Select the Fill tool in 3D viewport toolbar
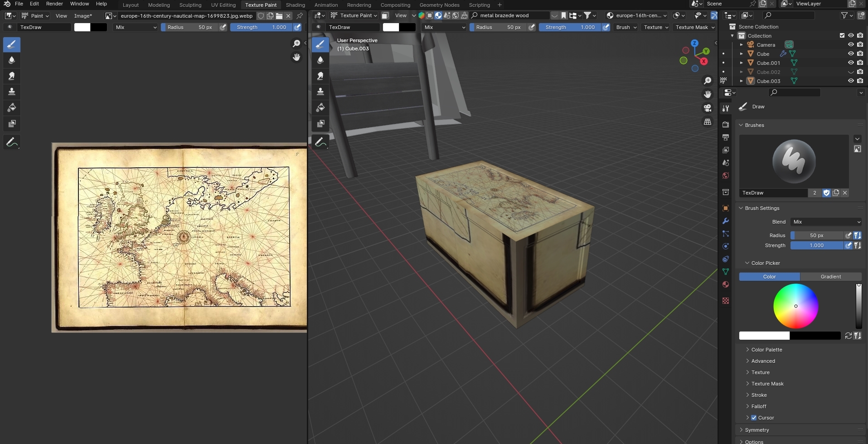868x444 pixels. [x=320, y=107]
